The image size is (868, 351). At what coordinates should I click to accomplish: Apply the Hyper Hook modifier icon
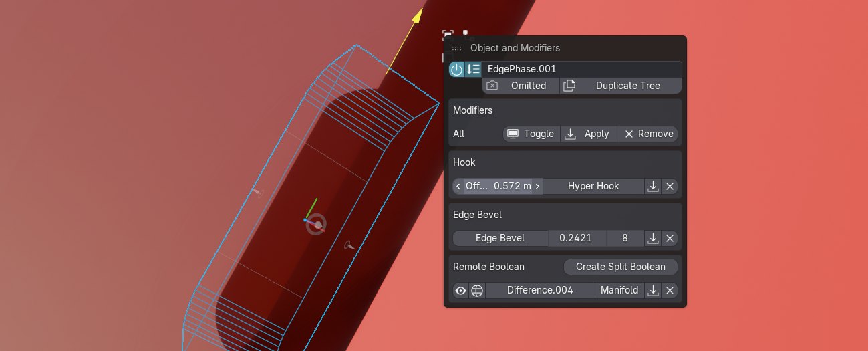653,186
